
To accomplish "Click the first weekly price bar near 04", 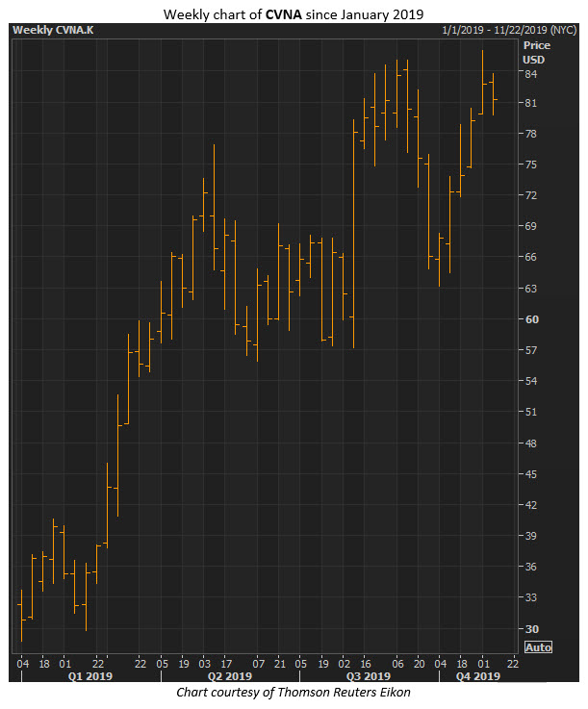I will [x=21, y=616].
